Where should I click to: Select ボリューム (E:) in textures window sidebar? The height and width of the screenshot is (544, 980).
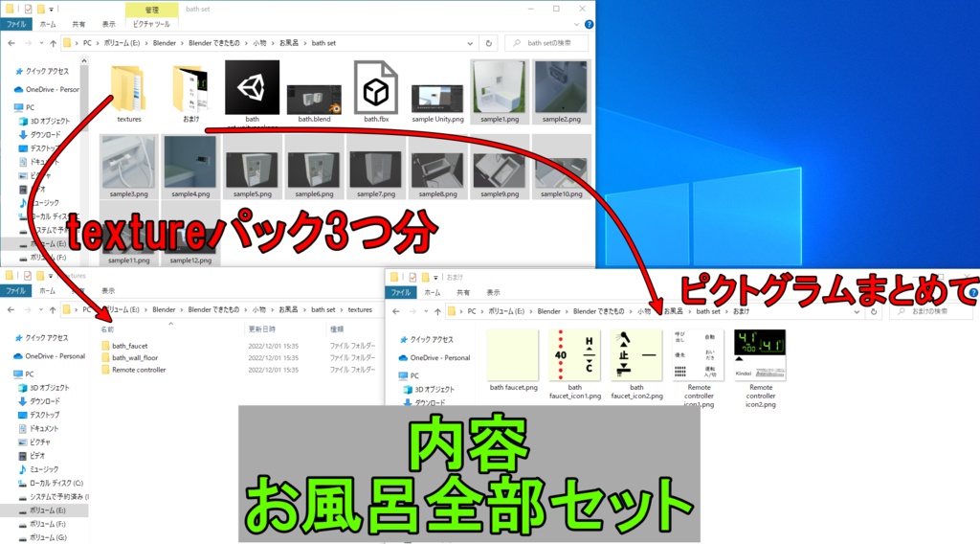point(41,510)
